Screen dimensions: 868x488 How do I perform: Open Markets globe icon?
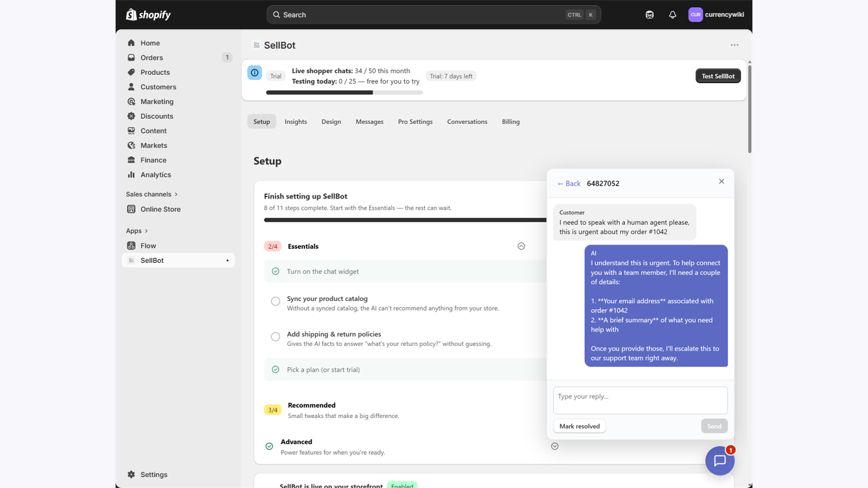131,145
